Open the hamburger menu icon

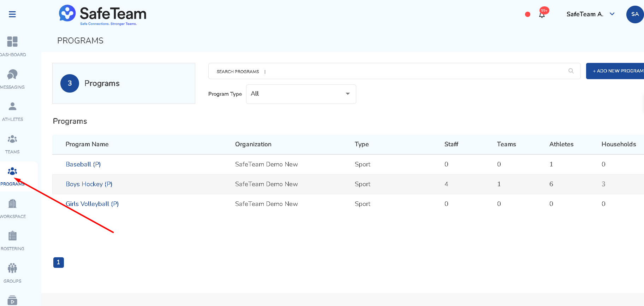[x=12, y=14]
